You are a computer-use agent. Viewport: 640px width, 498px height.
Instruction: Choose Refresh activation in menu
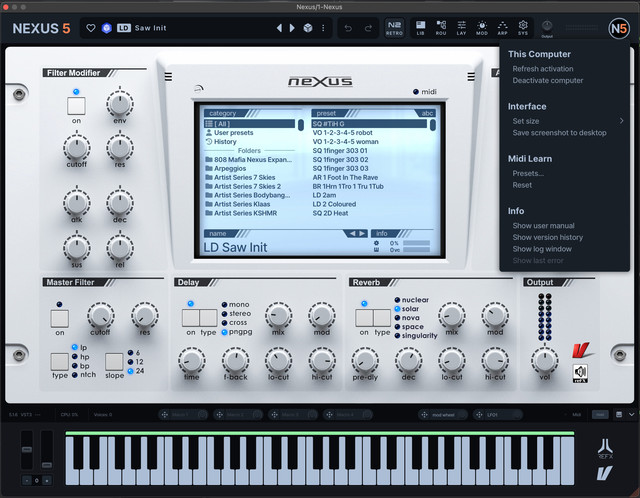click(543, 69)
